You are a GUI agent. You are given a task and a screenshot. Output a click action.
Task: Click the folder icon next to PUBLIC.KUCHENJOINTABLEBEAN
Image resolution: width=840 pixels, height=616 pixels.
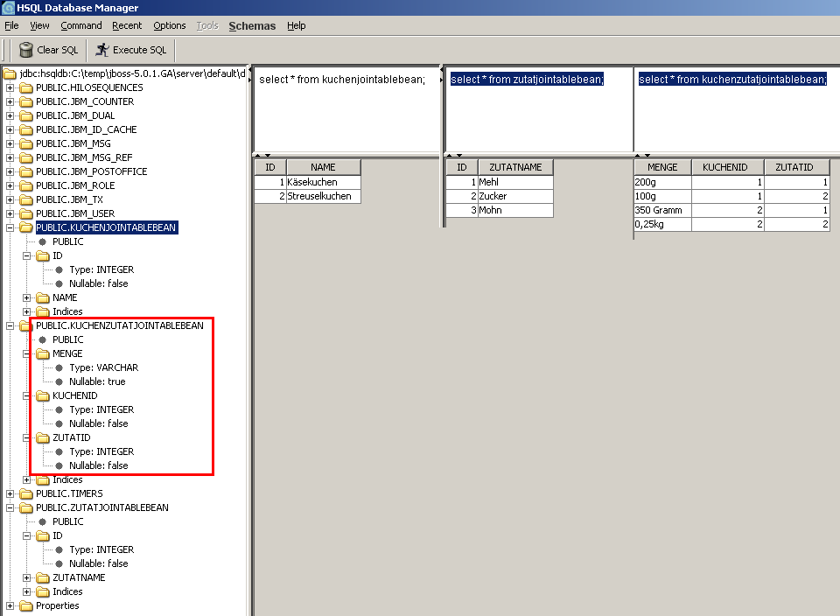pyautogui.click(x=25, y=227)
